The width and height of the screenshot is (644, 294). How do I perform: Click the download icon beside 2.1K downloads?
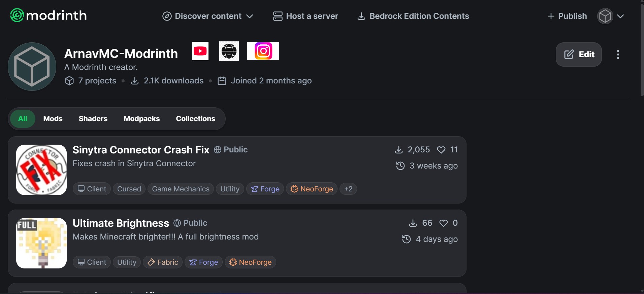[x=135, y=81]
